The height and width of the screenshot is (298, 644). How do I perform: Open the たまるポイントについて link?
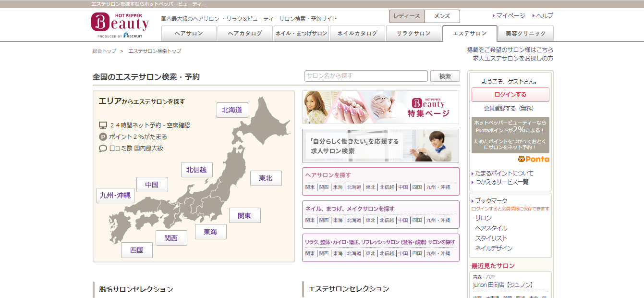pos(504,173)
